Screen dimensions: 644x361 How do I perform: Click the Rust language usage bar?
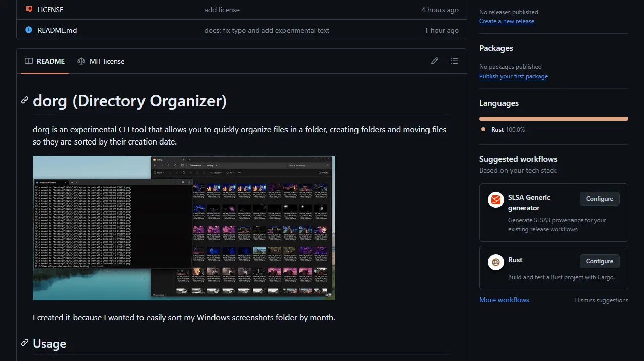pyautogui.click(x=553, y=119)
